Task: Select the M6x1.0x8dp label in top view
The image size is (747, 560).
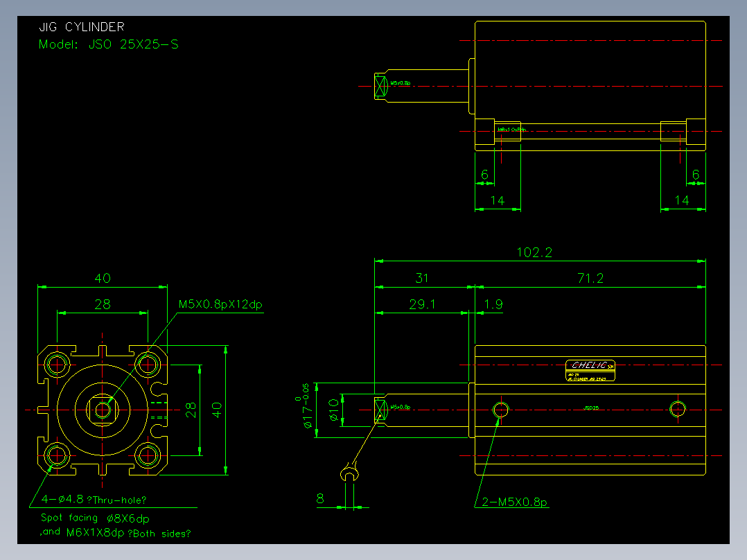Action: [x=511, y=130]
